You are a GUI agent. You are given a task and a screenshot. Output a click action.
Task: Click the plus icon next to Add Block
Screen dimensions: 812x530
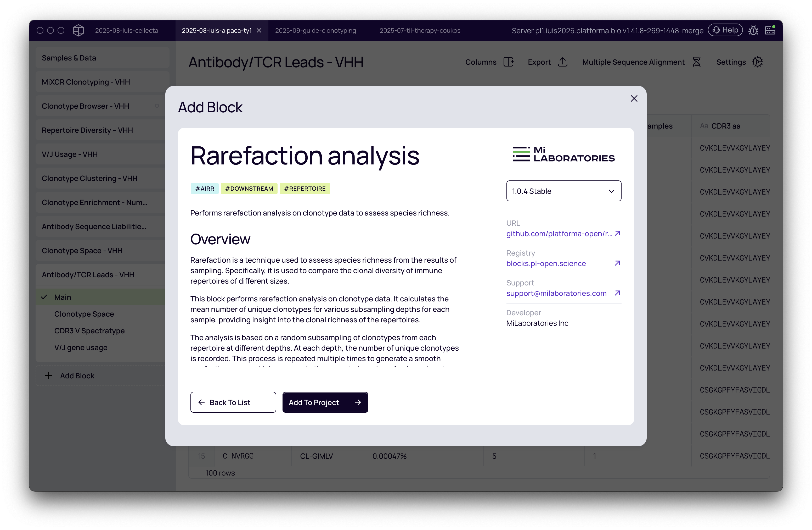pos(48,375)
